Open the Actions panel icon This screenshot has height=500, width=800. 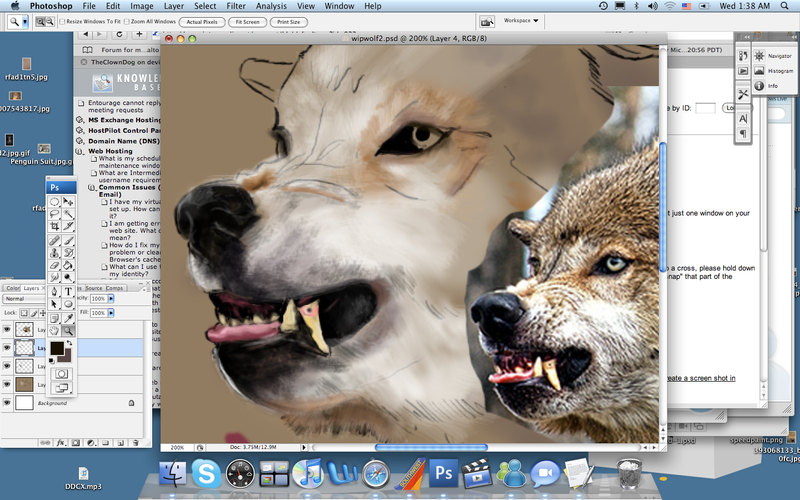coord(743,71)
